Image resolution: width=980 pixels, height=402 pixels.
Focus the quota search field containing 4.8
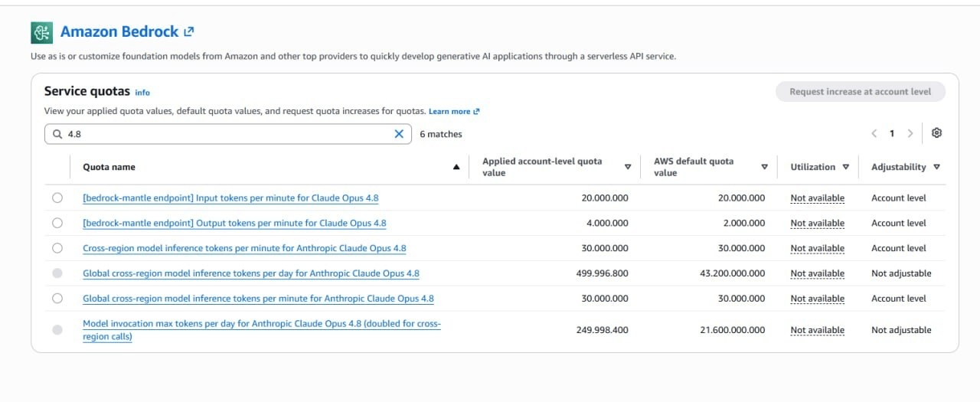(228, 134)
